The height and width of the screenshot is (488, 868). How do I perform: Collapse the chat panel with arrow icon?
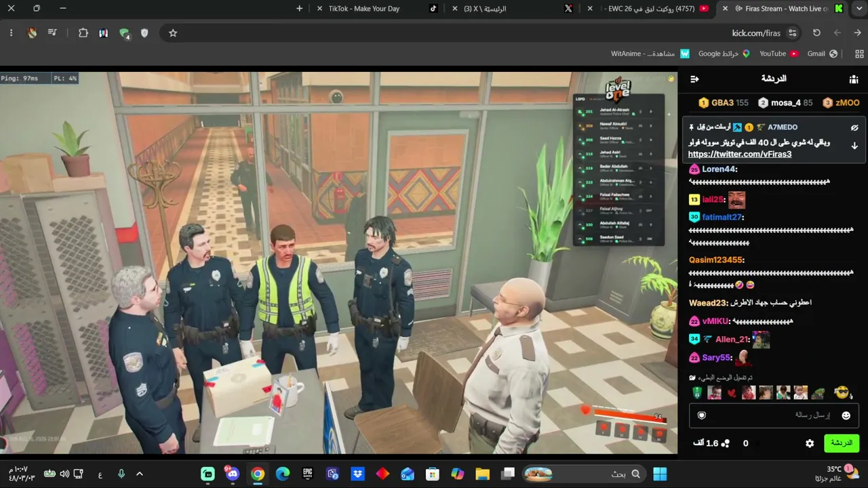click(694, 79)
